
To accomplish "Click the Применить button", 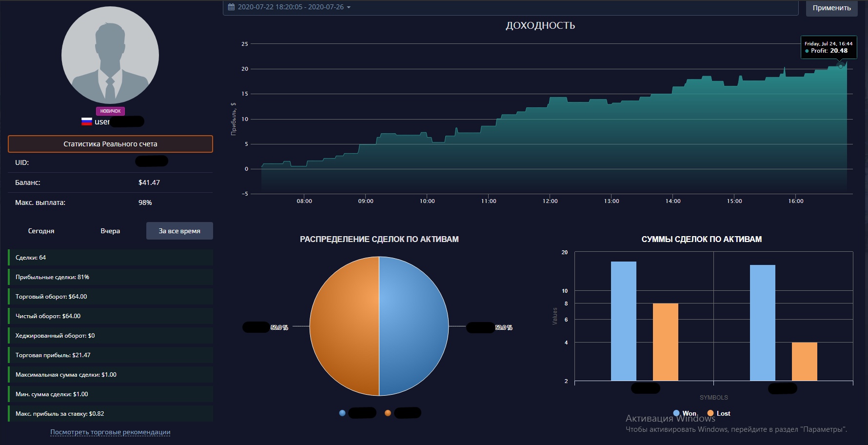I will pyautogui.click(x=831, y=8).
